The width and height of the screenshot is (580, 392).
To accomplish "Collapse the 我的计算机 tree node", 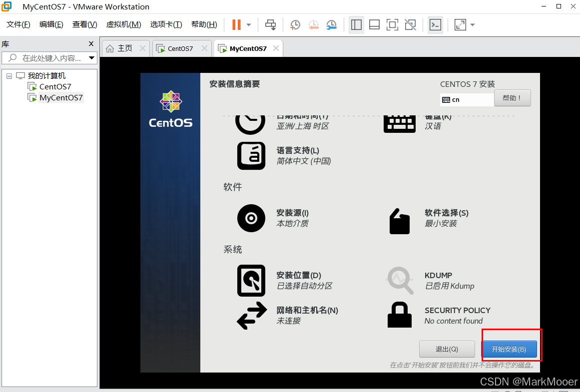I will [x=9, y=76].
